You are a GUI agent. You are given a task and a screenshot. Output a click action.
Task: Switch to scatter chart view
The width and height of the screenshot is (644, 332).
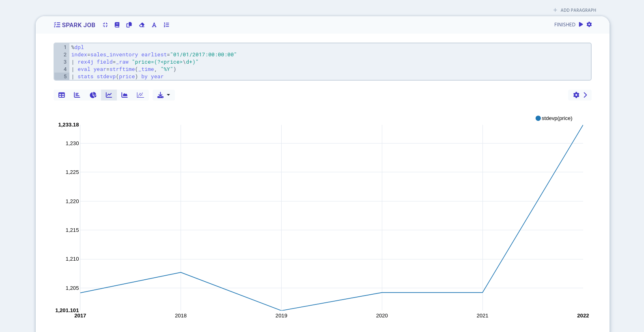(140, 95)
